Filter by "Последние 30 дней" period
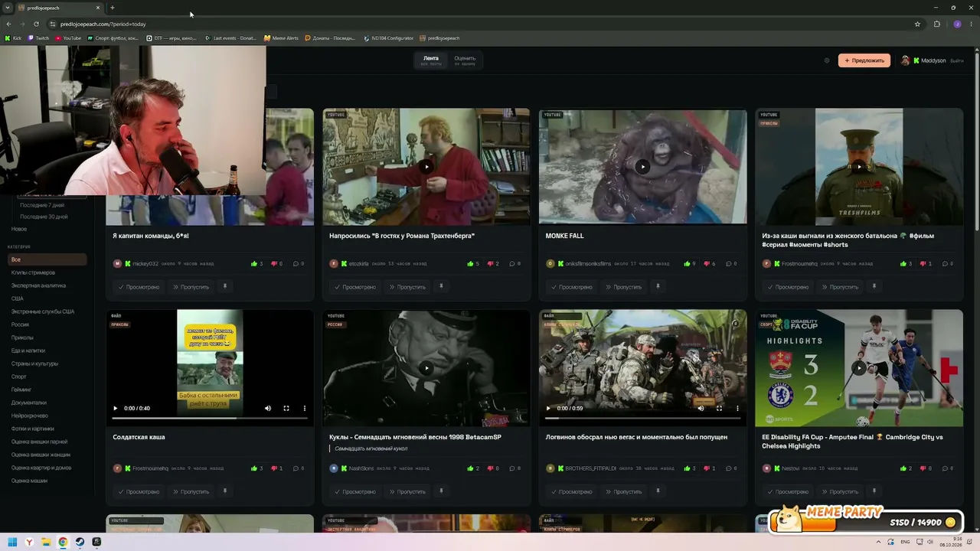This screenshot has height=551, width=980. pyautogui.click(x=44, y=217)
